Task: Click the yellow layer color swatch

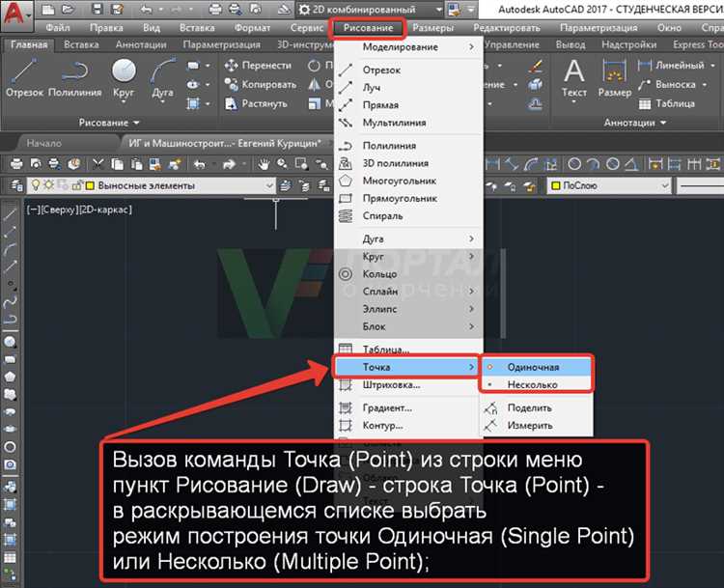Action: tap(90, 185)
